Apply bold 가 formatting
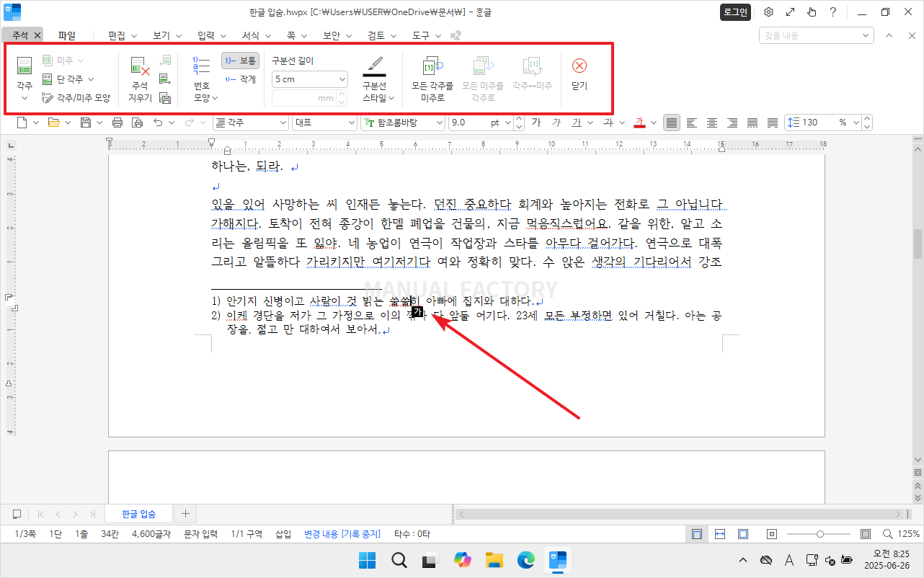Screen dimensions: 924x578 [x=536, y=123]
